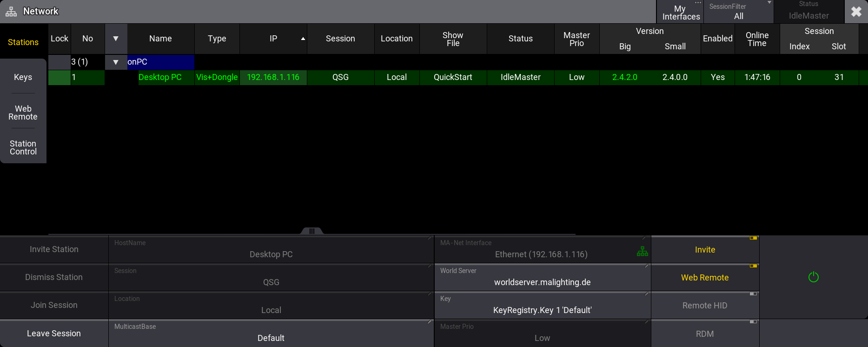This screenshot has width=868, height=347.
Task: Click the Lock column header
Action: (60, 39)
